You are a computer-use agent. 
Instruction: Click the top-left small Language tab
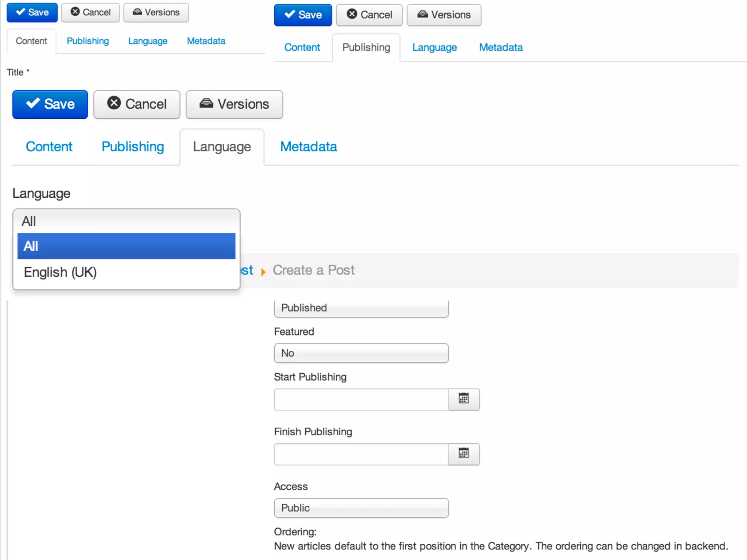click(x=147, y=41)
